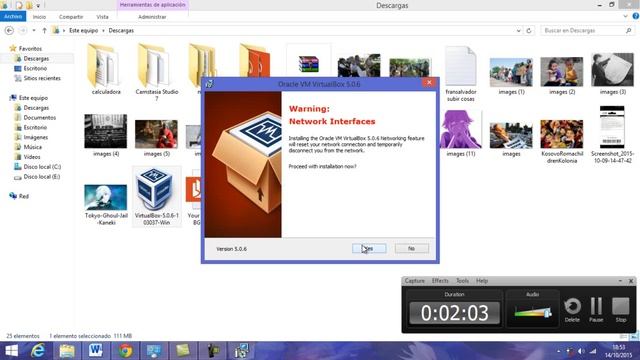Select the KosovoRomachildrenKolonia image
The height and width of the screenshot is (360, 640).
[x=562, y=142]
